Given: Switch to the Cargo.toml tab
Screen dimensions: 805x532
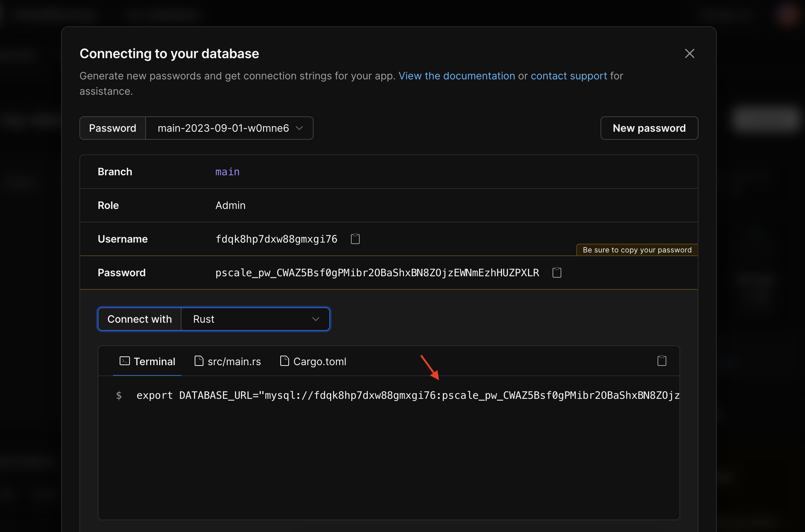Looking at the screenshot, I should click(x=319, y=361).
